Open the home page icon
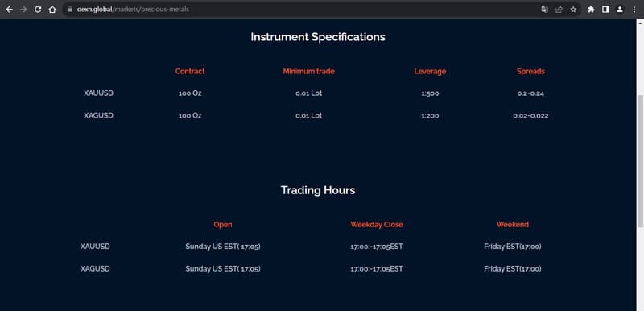 (52, 10)
